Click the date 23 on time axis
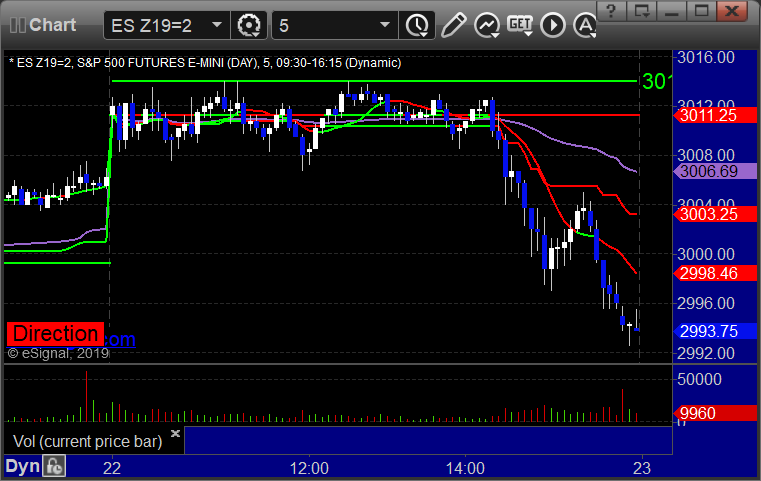This screenshot has height=481, width=761. point(642,468)
